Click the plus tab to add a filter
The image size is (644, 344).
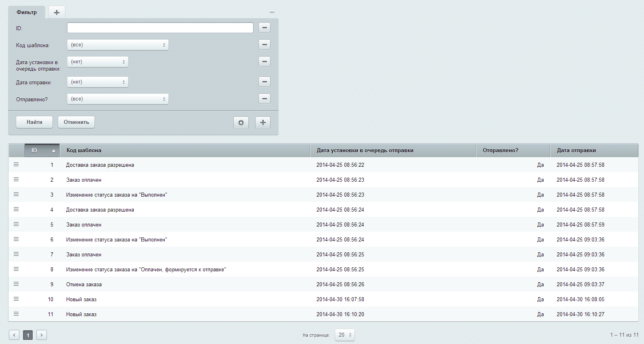coord(57,13)
